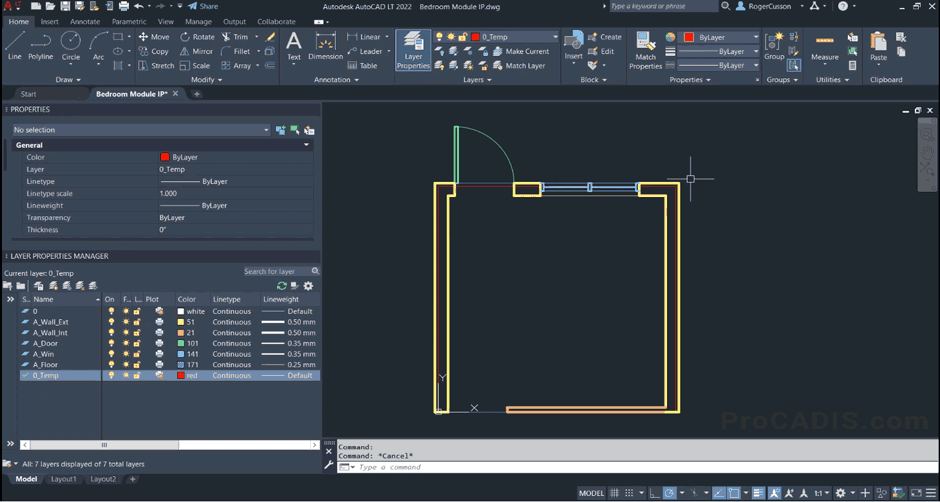Add a Leader annotation
The width and height of the screenshot is (940, 502).
coord(364,52)
